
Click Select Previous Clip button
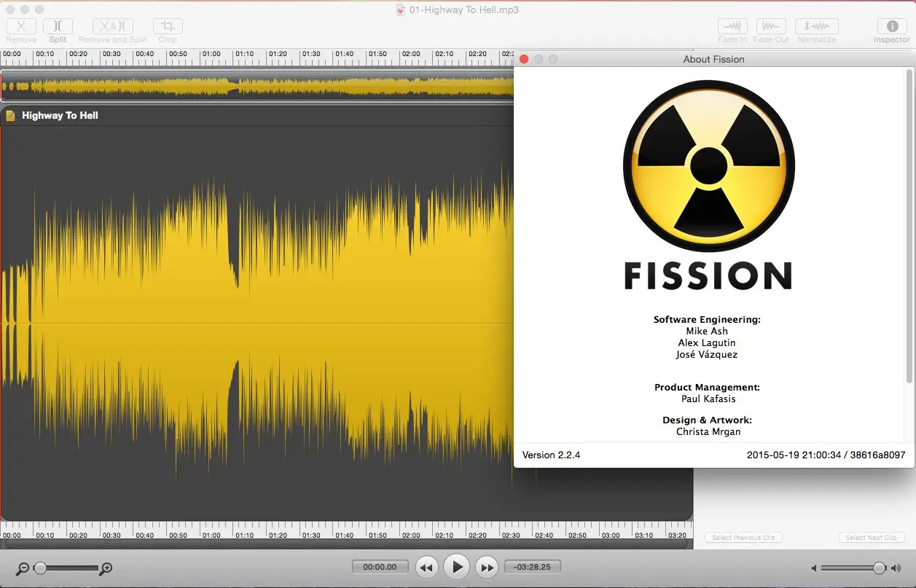tap(743, 538)
